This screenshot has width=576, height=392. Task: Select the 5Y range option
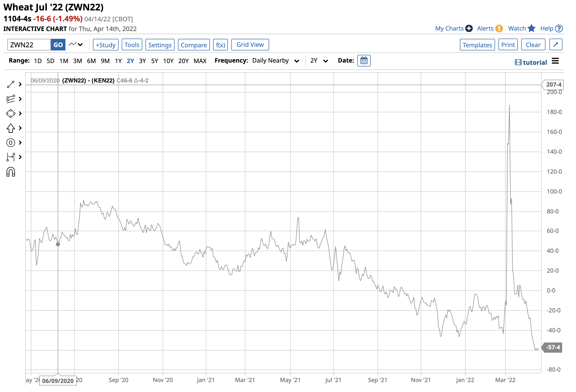pos(155,61)
